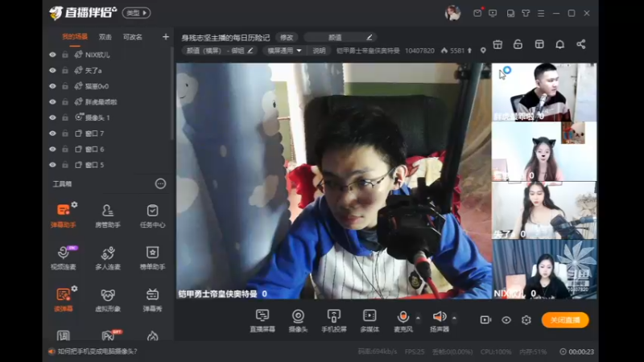Image resolution: width=644 pixels, height=362 pixels.
Task: Open stream settings gear in bottom bar
Action: (526, 319)
